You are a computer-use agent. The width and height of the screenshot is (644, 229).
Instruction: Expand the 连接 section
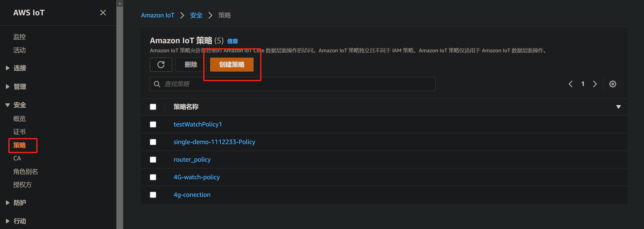click(x=8, y=68)
